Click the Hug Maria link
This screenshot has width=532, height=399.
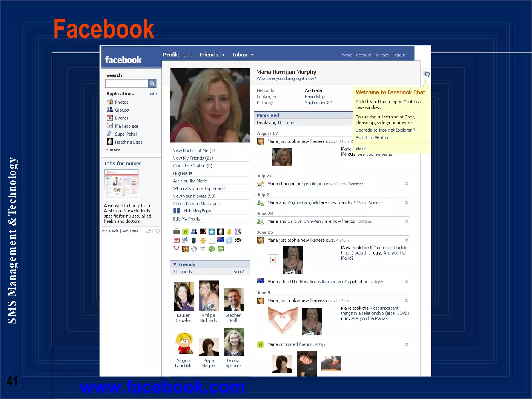183,173
